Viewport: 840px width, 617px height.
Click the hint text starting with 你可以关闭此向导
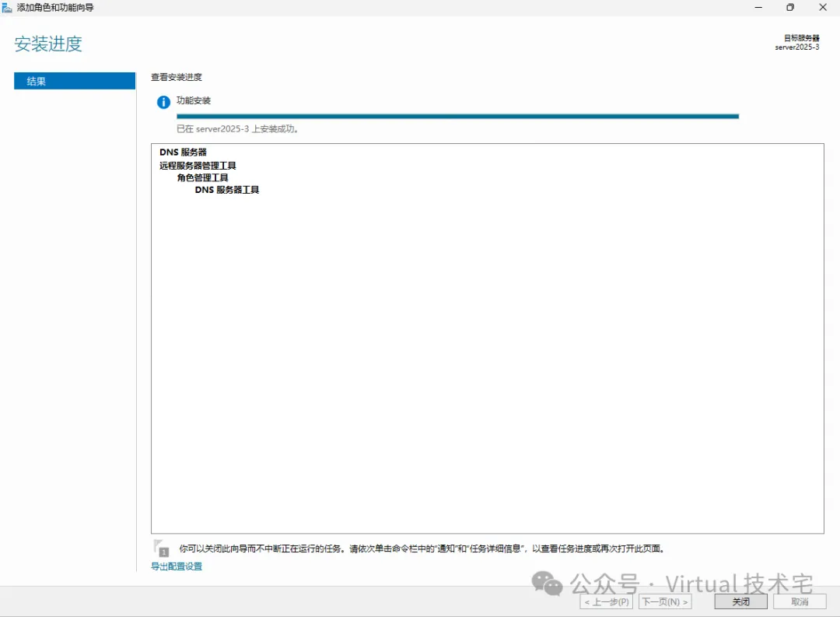[422, 549]
